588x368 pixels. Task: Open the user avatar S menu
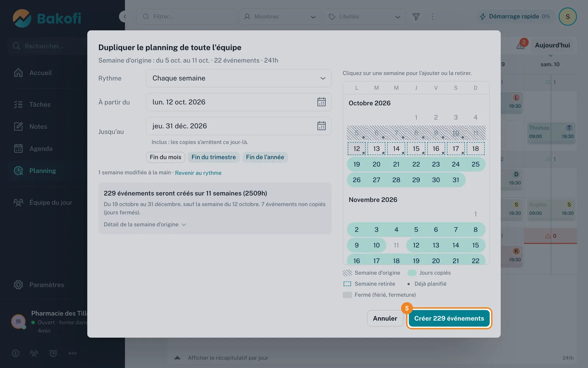(567, 17)
